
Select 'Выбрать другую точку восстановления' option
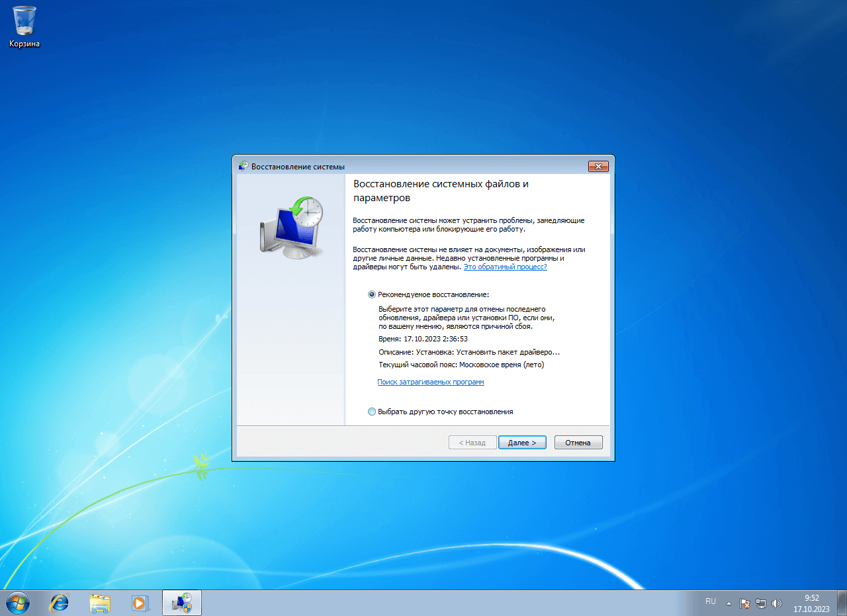372,412
